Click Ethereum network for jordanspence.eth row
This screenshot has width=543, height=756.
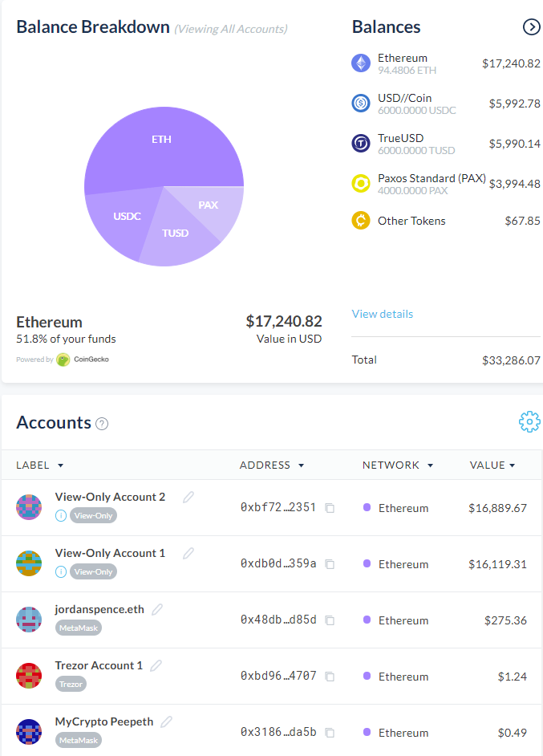pos(395,620)
